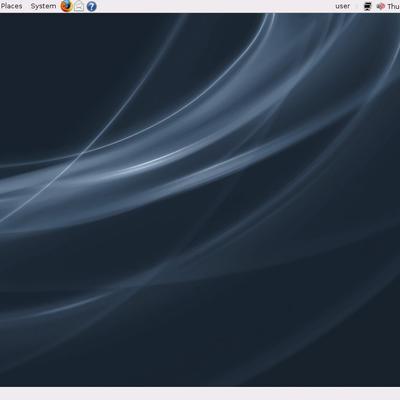
Task: Launch the Firefox web browser
Action: [x=67, y=6]
